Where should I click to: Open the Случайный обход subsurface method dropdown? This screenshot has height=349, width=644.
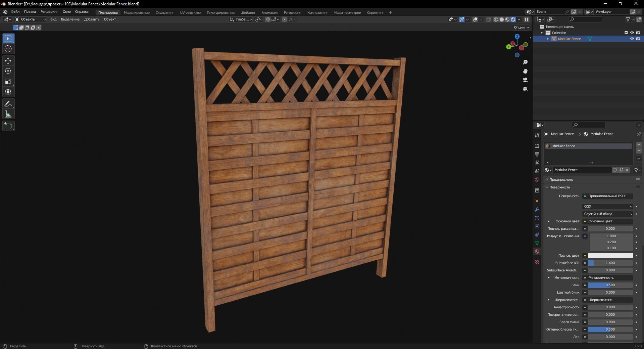(x=608, y=214)
